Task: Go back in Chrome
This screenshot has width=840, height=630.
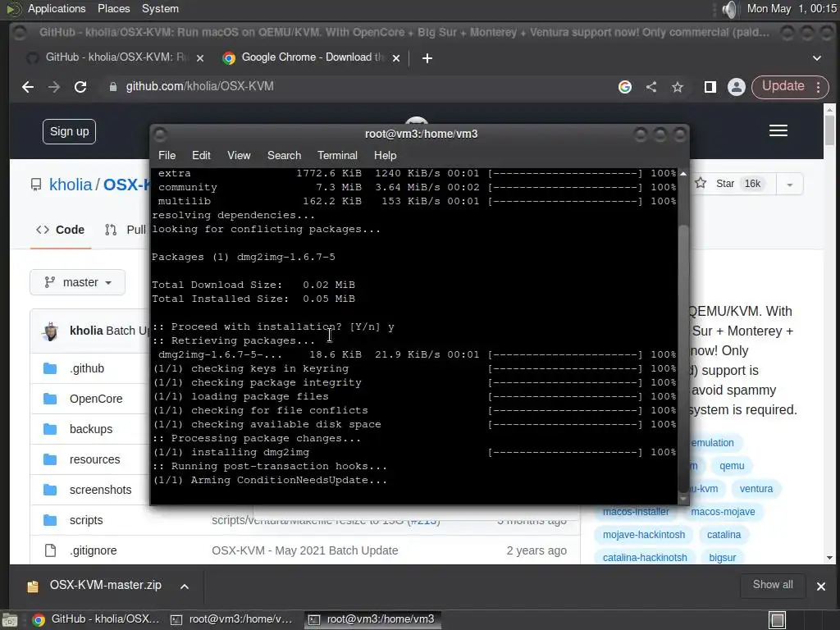Action: pos(28,87)
